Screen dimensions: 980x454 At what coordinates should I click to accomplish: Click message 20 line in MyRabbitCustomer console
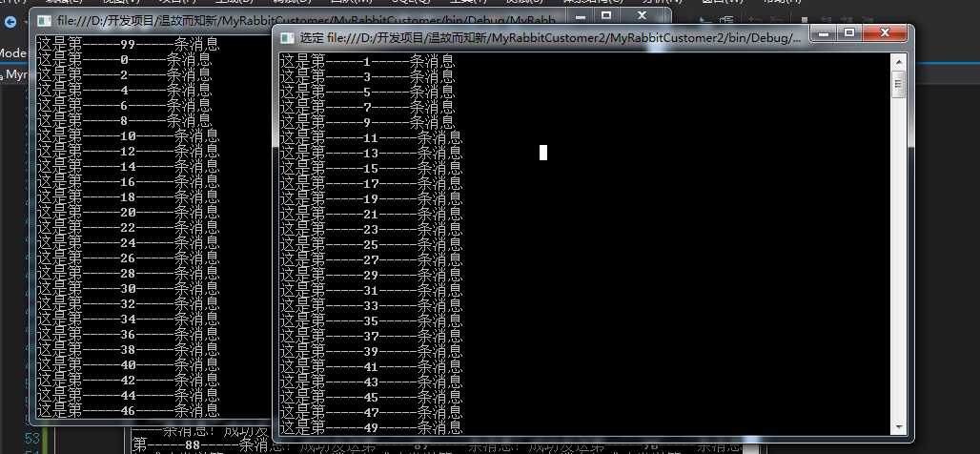click(x=128, y=213)
